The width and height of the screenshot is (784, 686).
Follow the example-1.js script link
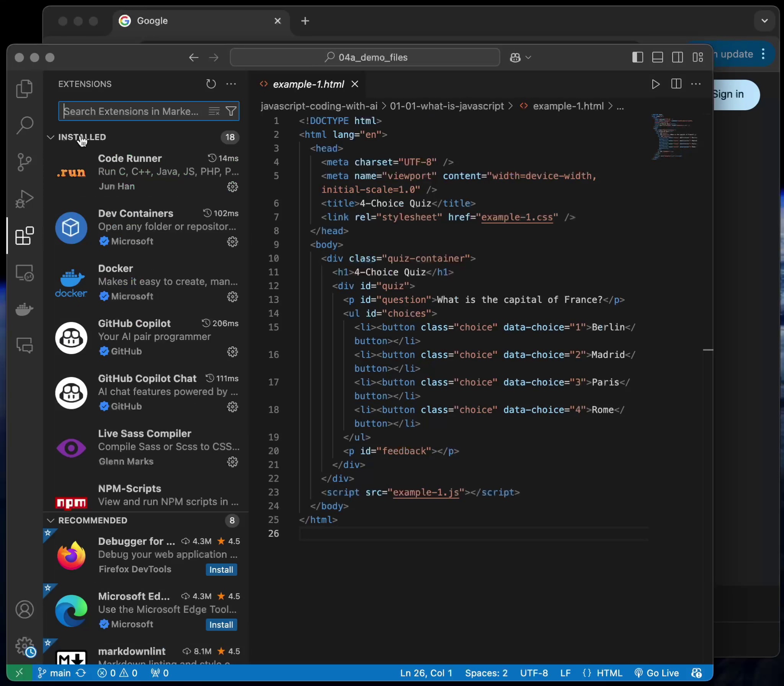[x=426, y=492]
